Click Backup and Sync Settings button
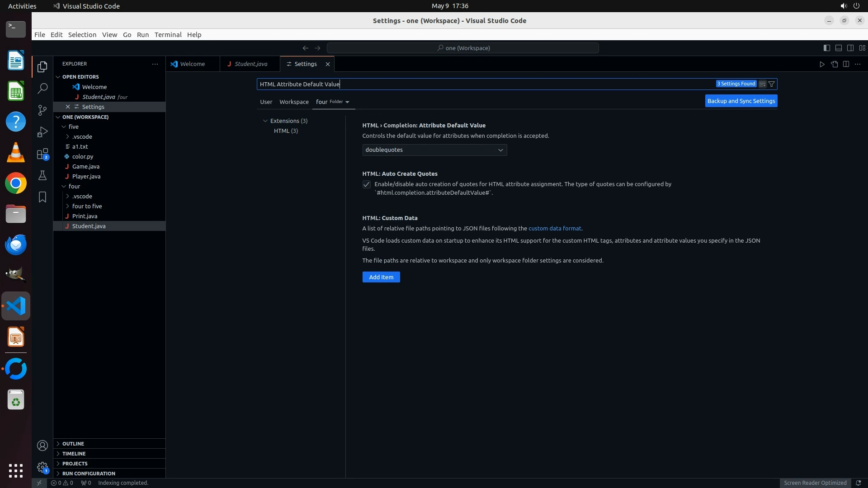The image size is (868, 488). click(x=741, y=101)
